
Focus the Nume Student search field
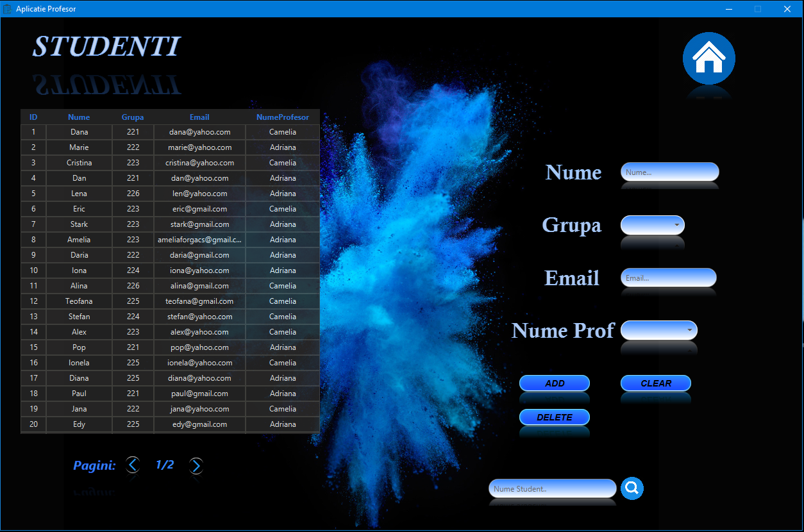click(x=553, y=488)
